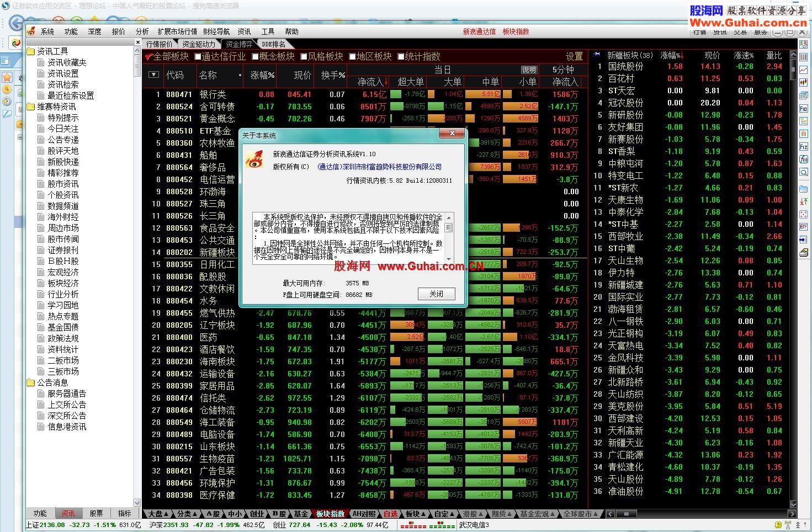Open the 资讯工具 folder icon
The height and width of the screenshot is (532, 812).
pos(31,51)
